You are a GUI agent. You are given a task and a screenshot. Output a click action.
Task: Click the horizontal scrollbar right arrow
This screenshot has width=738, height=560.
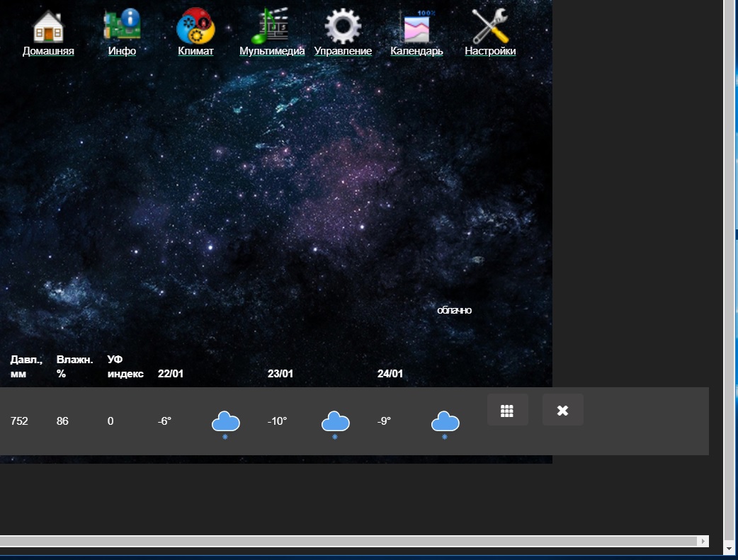coord(703,541)
